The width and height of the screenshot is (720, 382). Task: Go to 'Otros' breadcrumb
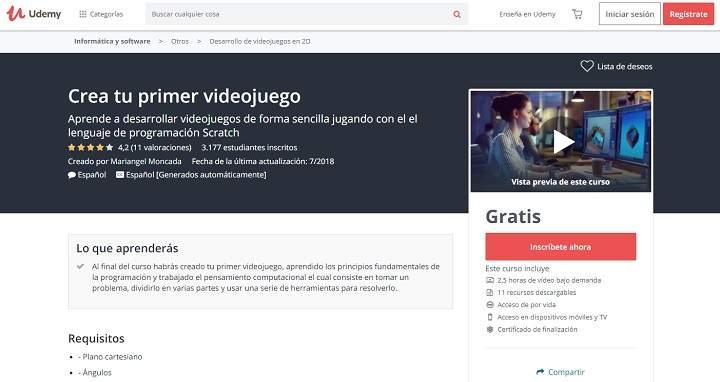tap(180, 41)
